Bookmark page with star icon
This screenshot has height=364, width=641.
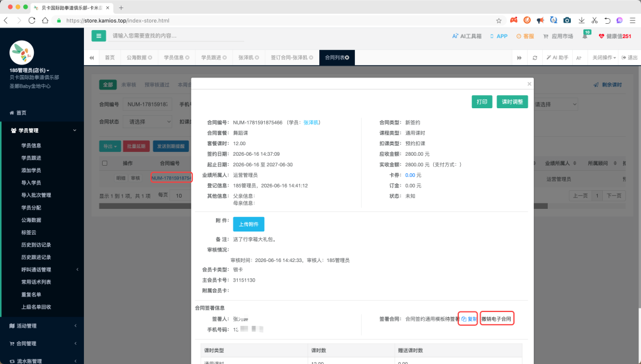[499, 21]
